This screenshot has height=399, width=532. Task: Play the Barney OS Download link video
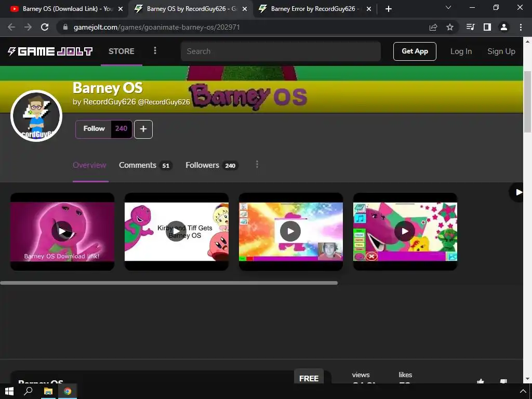click(62, 231)
